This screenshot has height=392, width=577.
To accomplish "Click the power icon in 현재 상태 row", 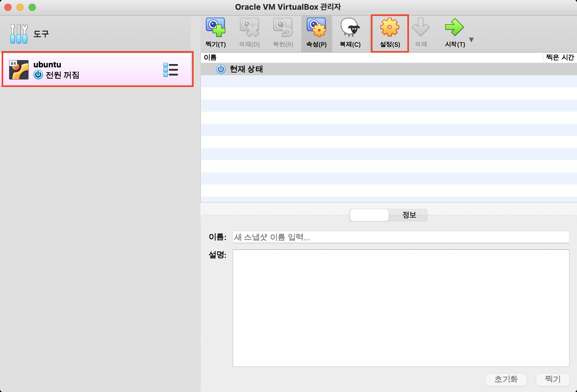I will tap(221, 69).
